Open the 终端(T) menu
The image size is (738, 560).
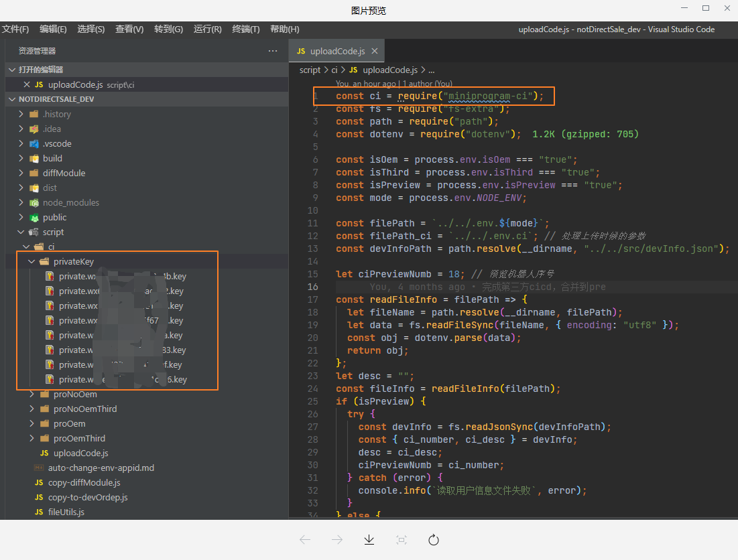click(x=245, y=29)
